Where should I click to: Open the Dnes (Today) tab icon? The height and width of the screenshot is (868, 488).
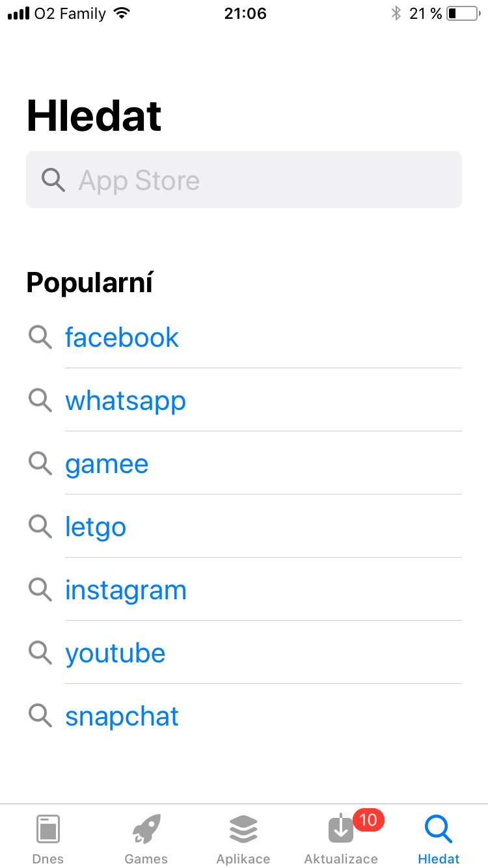(48, 830)
